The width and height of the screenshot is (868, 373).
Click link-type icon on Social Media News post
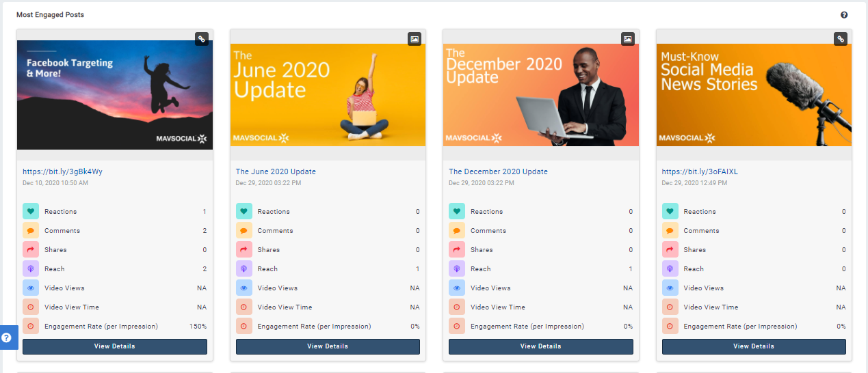[841, 39]
